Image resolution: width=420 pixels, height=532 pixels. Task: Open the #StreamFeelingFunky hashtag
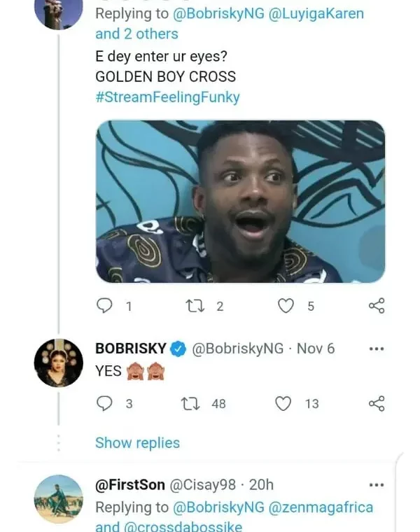point(167,97)
